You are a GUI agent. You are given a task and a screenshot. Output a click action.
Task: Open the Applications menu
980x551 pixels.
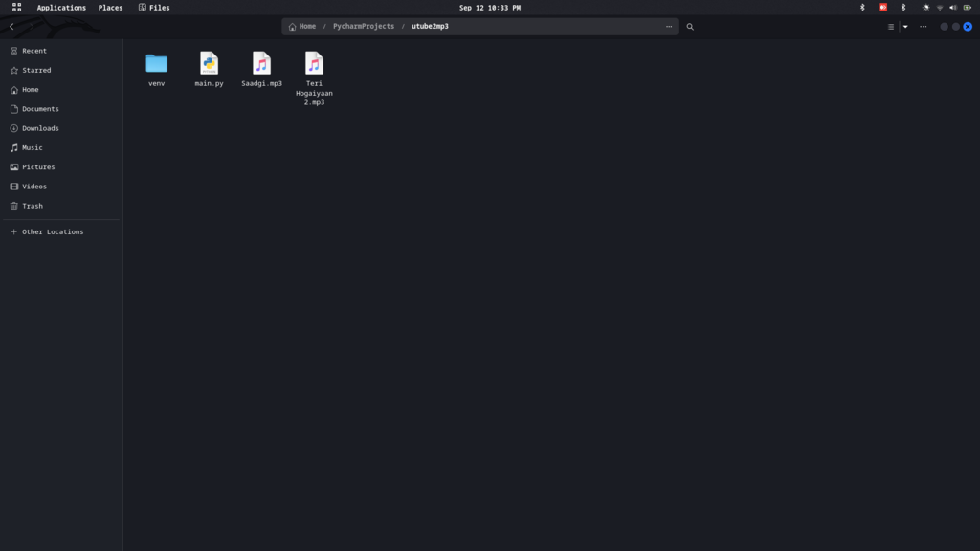[61, 8]
